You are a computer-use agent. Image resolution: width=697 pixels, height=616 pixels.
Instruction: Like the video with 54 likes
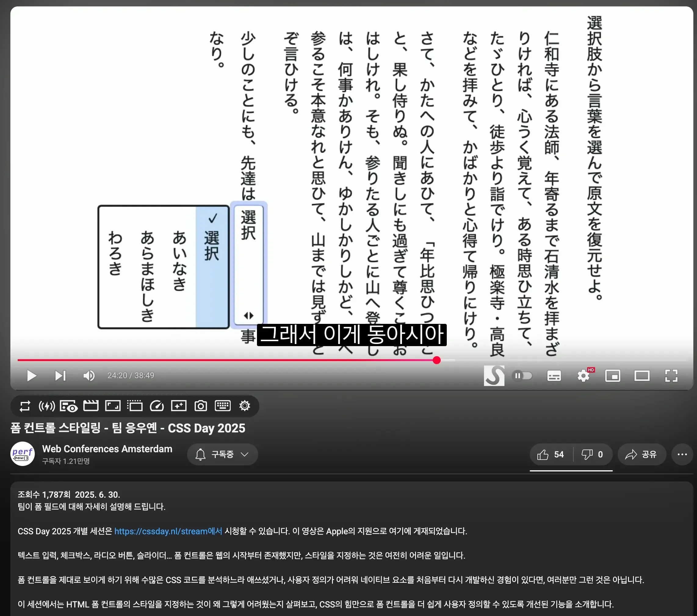point(551,454)
